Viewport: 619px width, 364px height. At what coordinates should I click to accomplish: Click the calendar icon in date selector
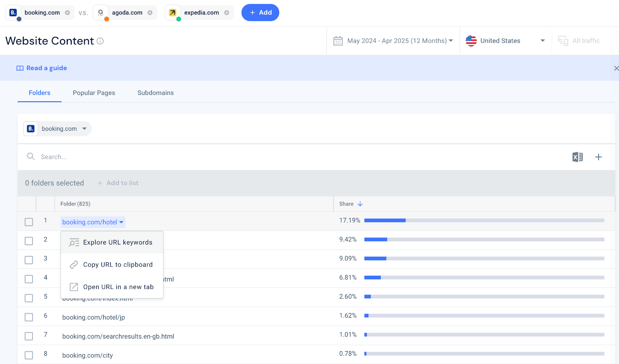pyautogui.click(x=338, y=41)
